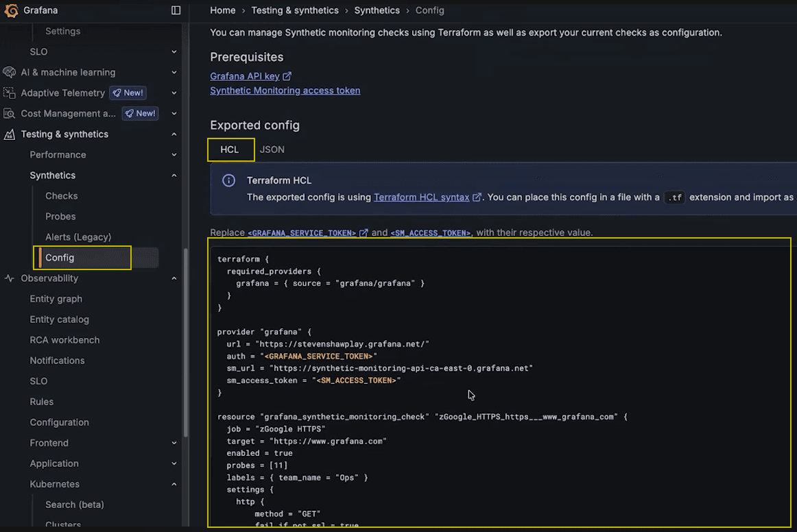Collapse the navigation sidebar using the panel icon

click(176, 10)
